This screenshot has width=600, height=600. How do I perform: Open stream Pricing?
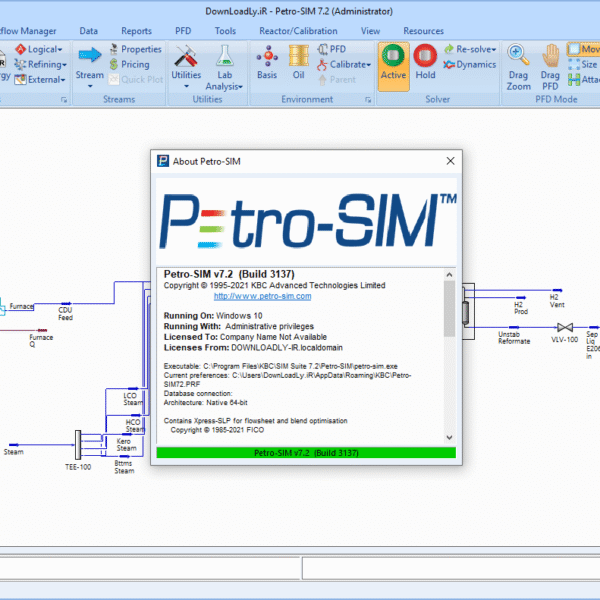click(130, 64)
